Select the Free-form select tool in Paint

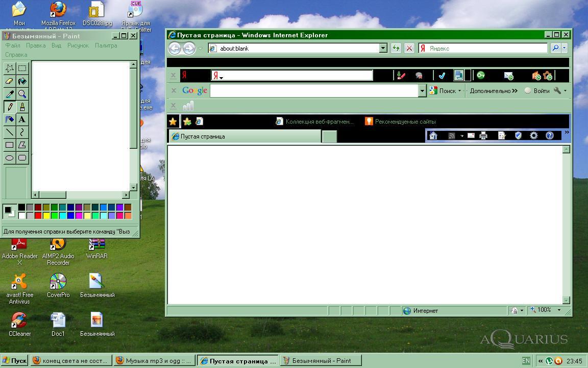pos(9,68)
